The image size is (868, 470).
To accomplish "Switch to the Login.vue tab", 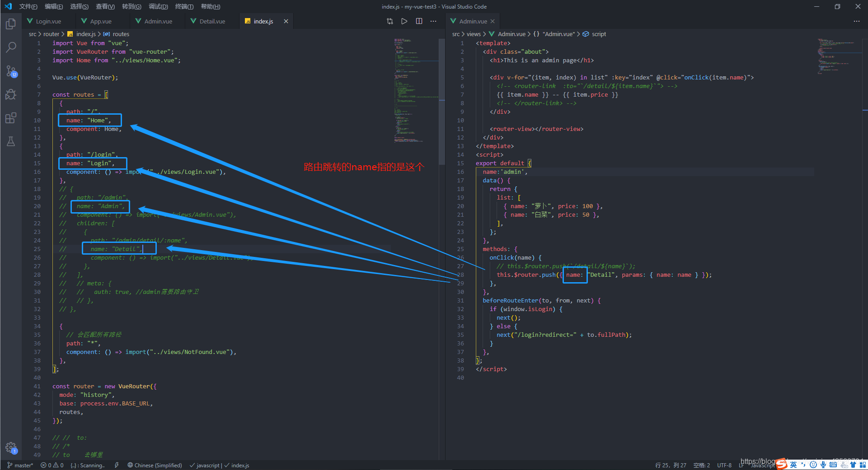I will [48, 21].
